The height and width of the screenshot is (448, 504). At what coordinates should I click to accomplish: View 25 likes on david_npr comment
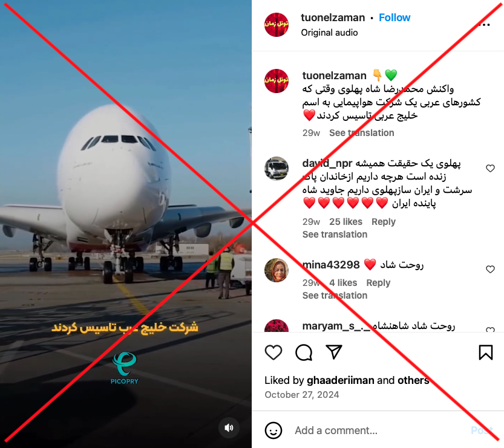345,222
